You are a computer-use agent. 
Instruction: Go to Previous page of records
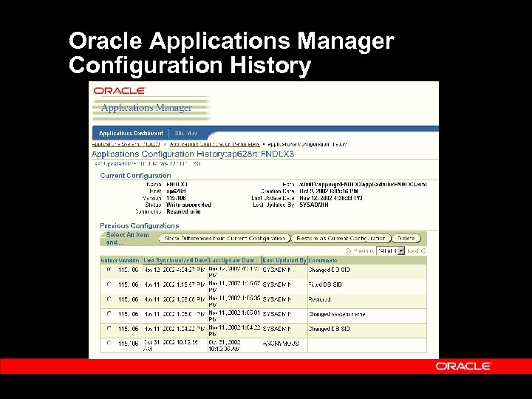[x=360, y=250]
